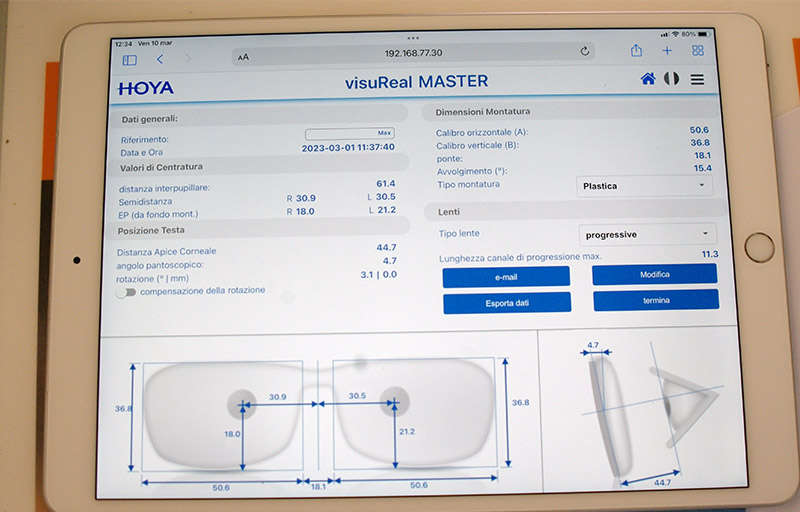Image resolution: width=800 pixels, height=512 pixels.
Task: Add a new tab with plus icon
Action: pyautogui.click(x=667, y=50)
